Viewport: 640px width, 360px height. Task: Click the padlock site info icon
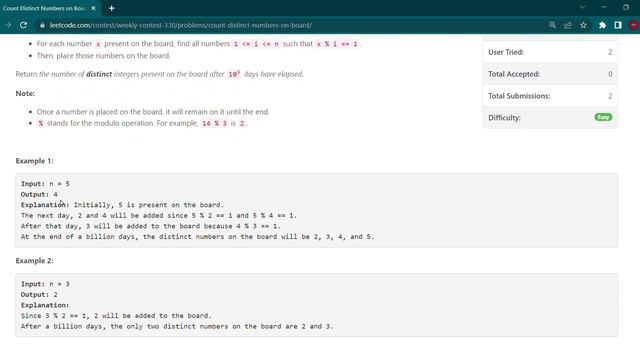click(42, 25)
